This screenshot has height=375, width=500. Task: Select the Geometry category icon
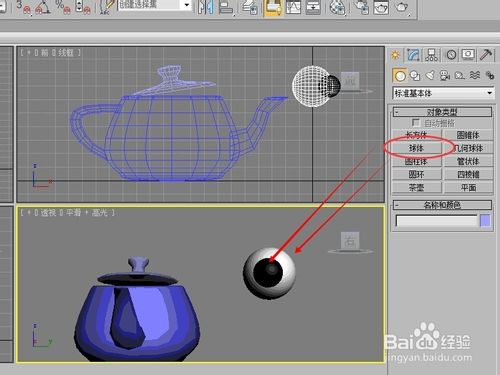400,76
